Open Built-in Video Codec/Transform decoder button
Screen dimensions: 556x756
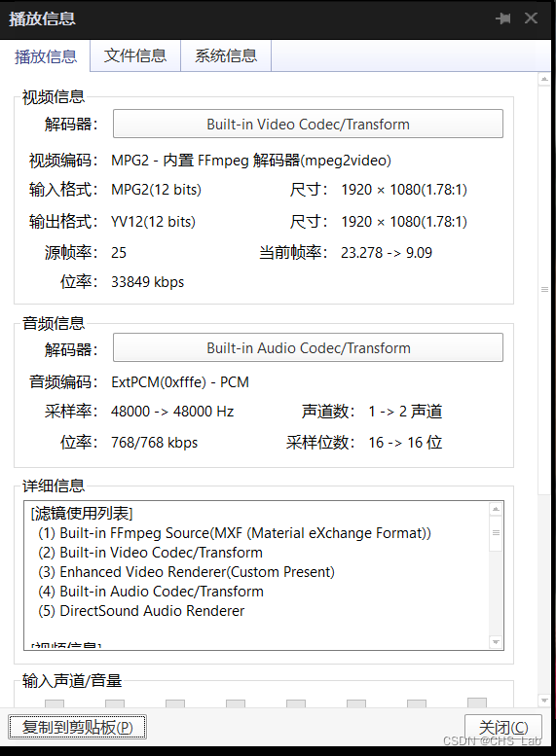pos(308,124)
